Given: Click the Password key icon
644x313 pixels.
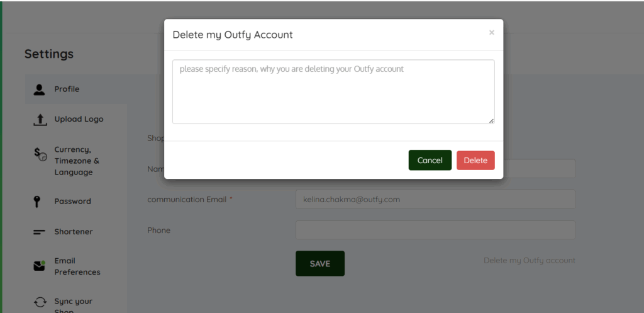Looking at the screenshot, I should pos(38,202).
